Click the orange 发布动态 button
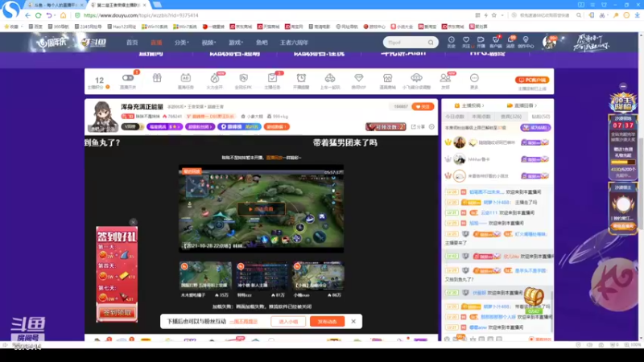Viewport: 644px width, 362px height. 328,321
